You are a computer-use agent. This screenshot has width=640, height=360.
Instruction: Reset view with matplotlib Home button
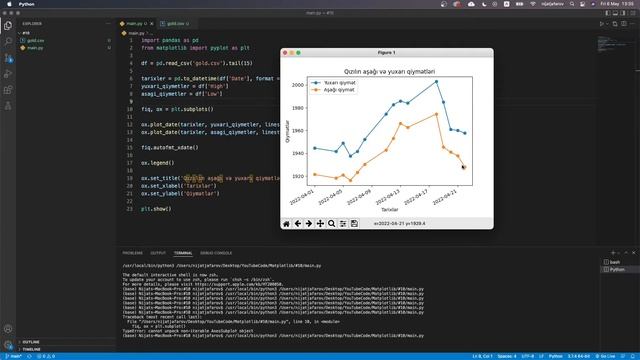pos(287,224)
